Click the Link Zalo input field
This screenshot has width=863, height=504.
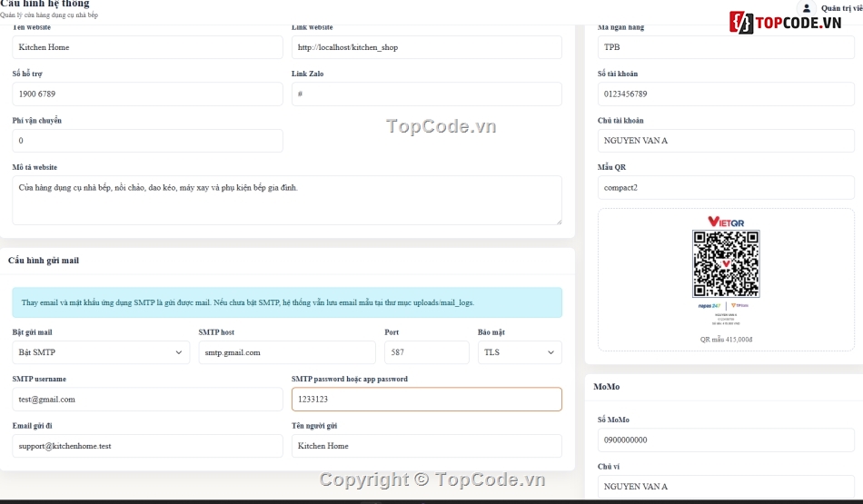[x=427, y=94]
